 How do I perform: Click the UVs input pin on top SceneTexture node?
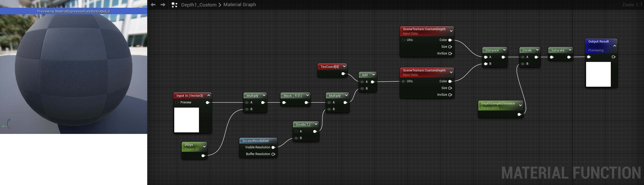pos(403,40)
